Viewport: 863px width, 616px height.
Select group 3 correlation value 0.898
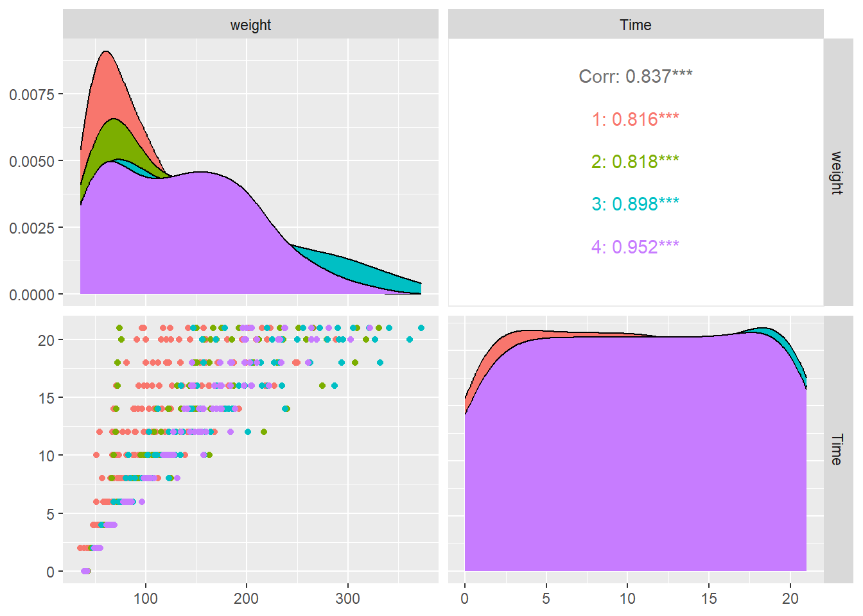[635, 204]
